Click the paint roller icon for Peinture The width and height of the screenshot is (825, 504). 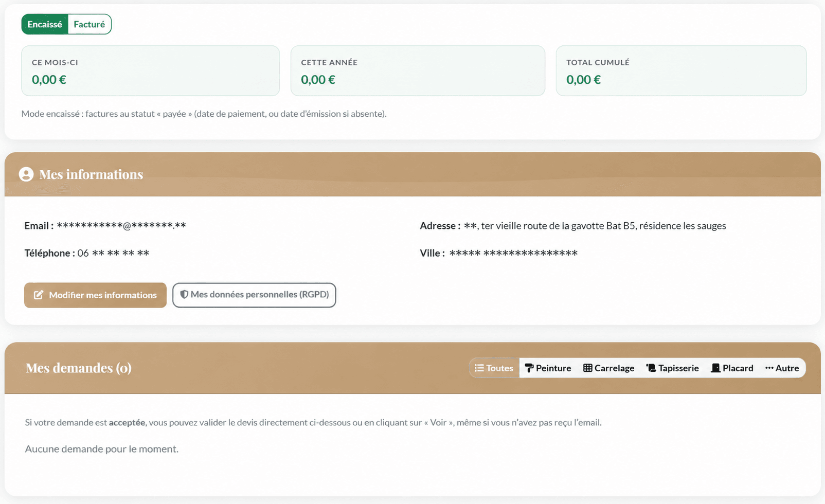click(x=529, y=368)
